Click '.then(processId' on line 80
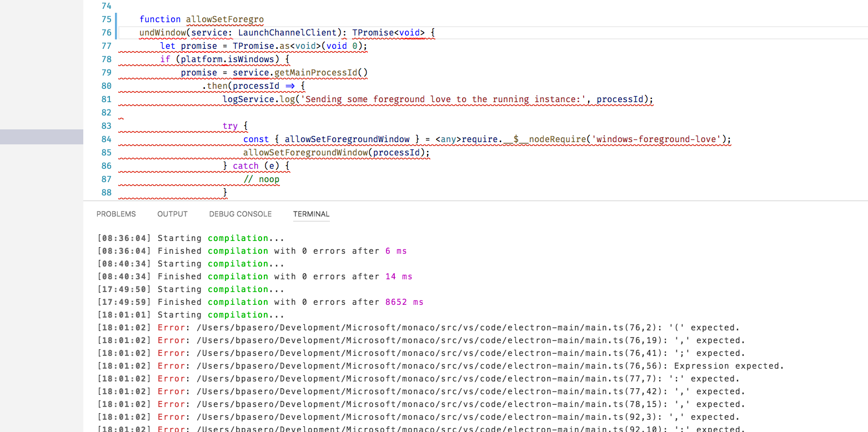868x432 pixels. 240,86
